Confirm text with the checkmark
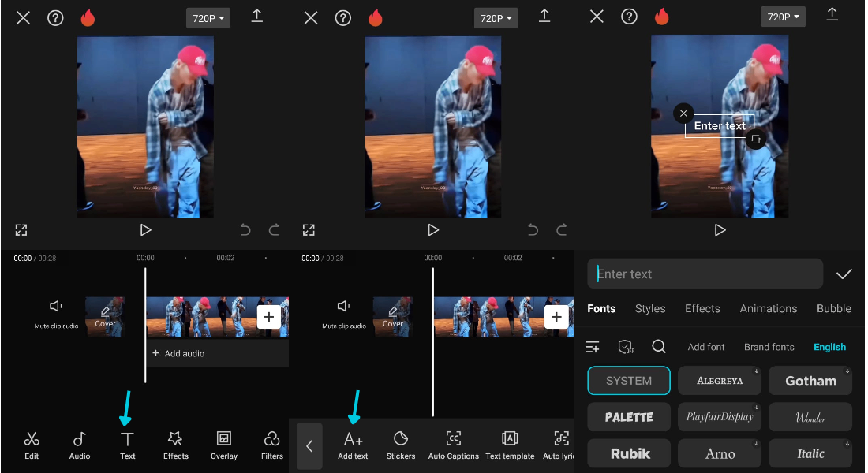868x473 pixels. coord(844,274)
